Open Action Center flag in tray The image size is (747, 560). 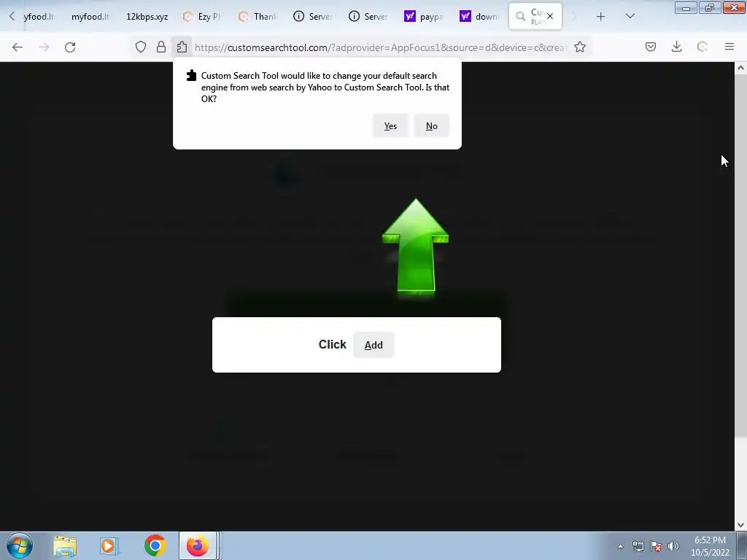(656, 546)
